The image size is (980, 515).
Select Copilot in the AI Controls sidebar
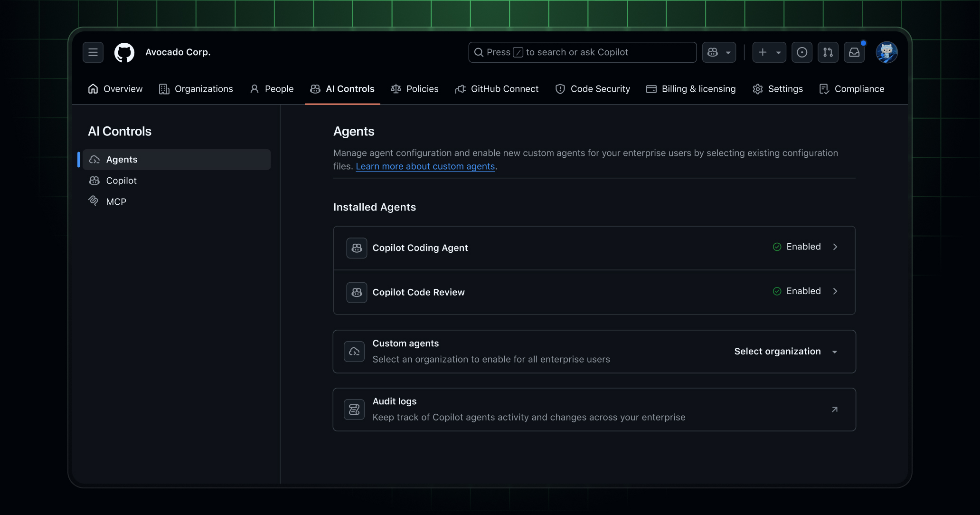pos(121,181)
